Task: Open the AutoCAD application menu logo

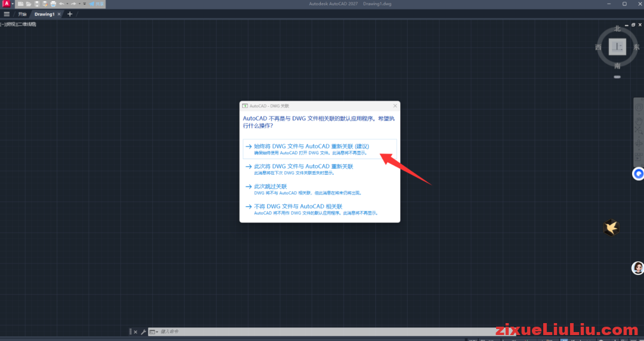Action: tap(7, 4)
